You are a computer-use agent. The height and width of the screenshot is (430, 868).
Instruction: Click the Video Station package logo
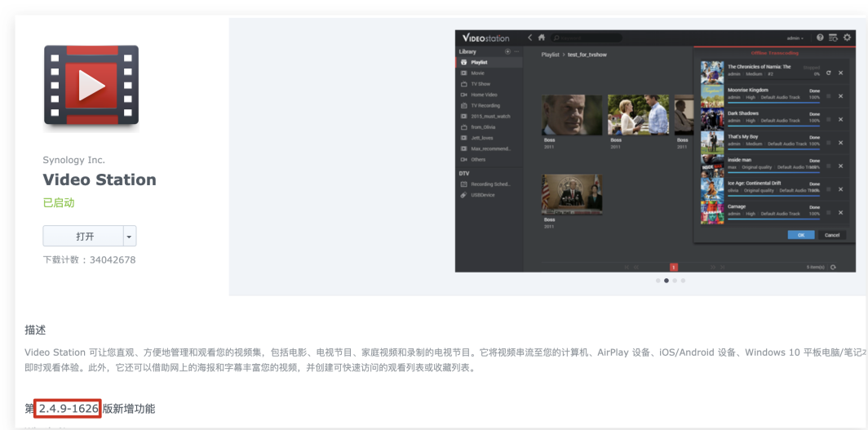(91, 85)
